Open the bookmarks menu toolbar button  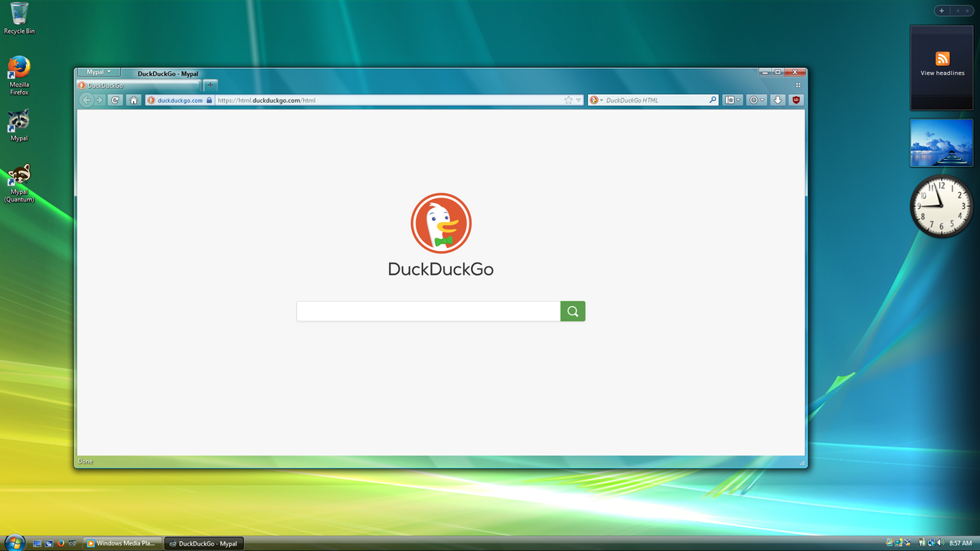(733, 100)
